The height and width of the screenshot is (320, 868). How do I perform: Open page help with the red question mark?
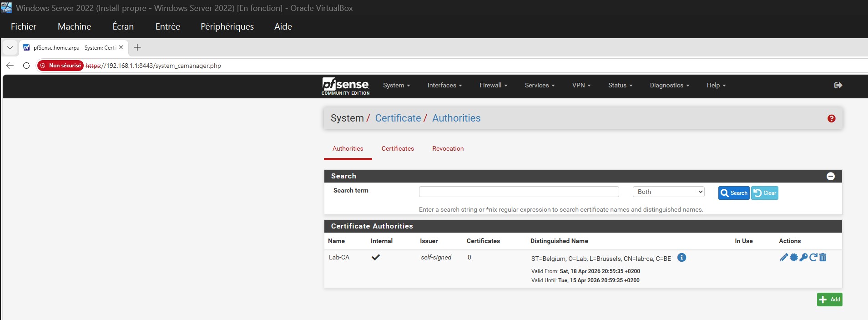pos(831,118)
